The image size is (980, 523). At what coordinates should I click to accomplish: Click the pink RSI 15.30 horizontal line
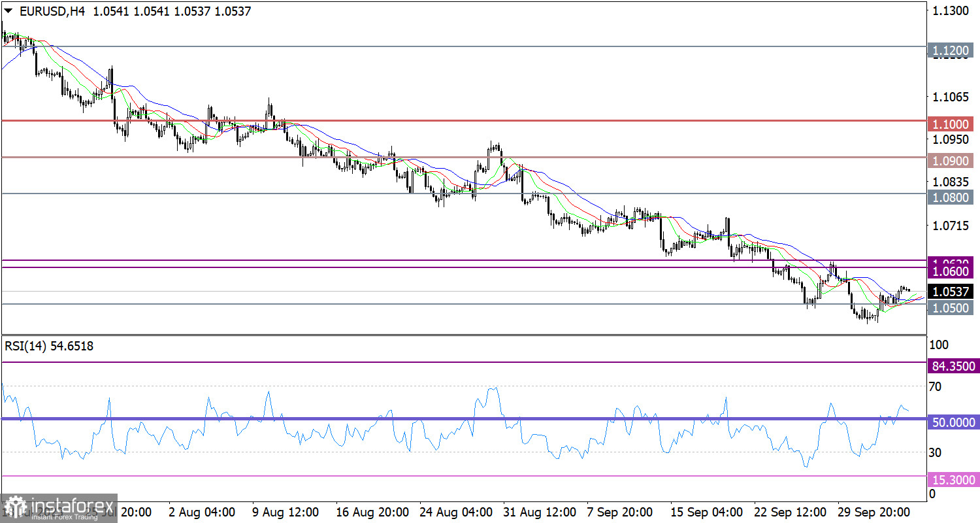(x=464, y=476)
